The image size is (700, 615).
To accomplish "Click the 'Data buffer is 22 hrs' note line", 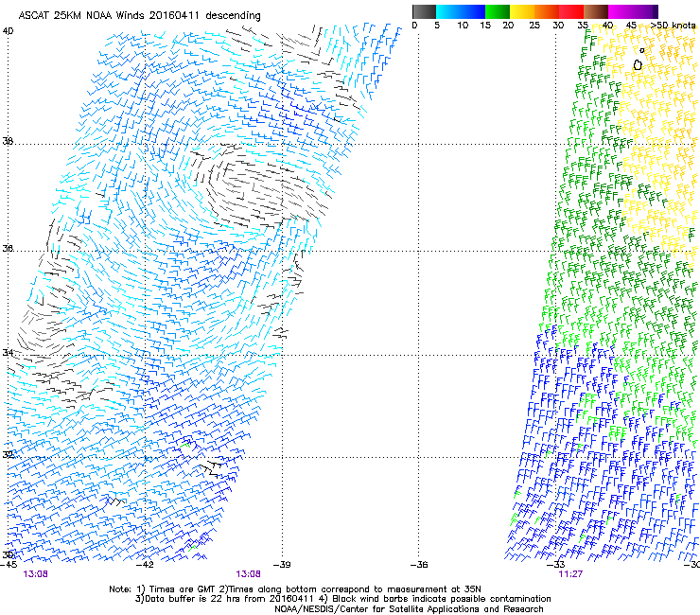I will coord(342,599).
